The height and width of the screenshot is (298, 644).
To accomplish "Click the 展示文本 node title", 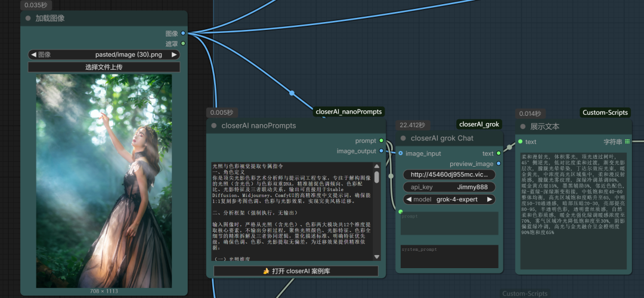I will click(x=544, y=127).
